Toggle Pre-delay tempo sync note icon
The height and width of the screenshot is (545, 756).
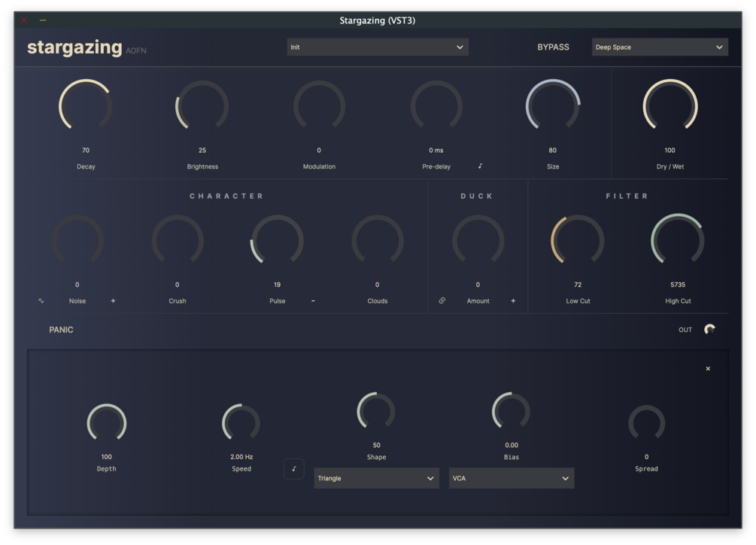click(x=480, y=166)
